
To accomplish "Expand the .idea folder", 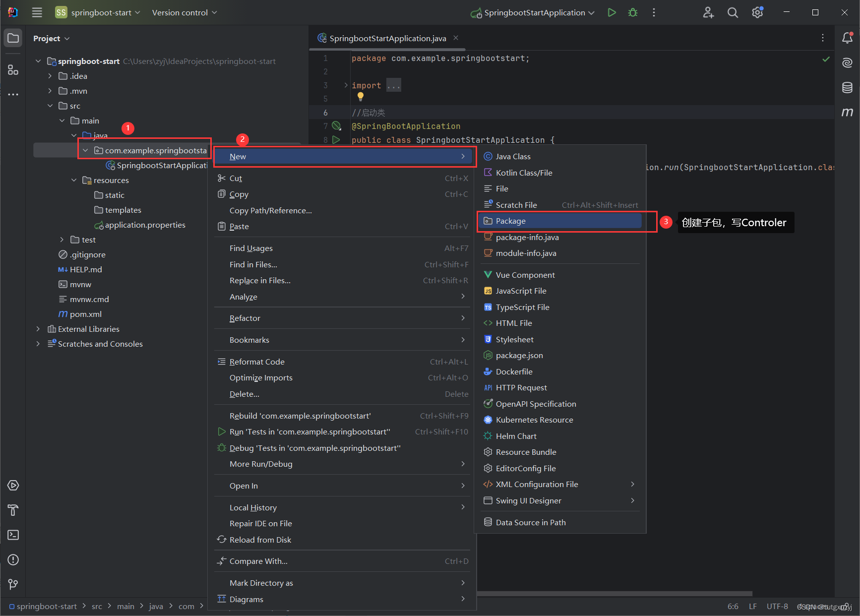I will point(50,76).
